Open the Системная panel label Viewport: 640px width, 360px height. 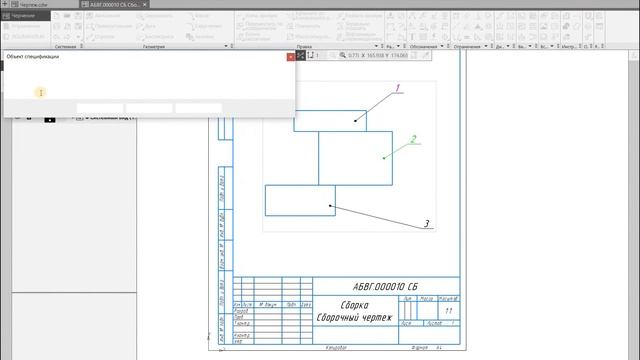click(65, 47)
